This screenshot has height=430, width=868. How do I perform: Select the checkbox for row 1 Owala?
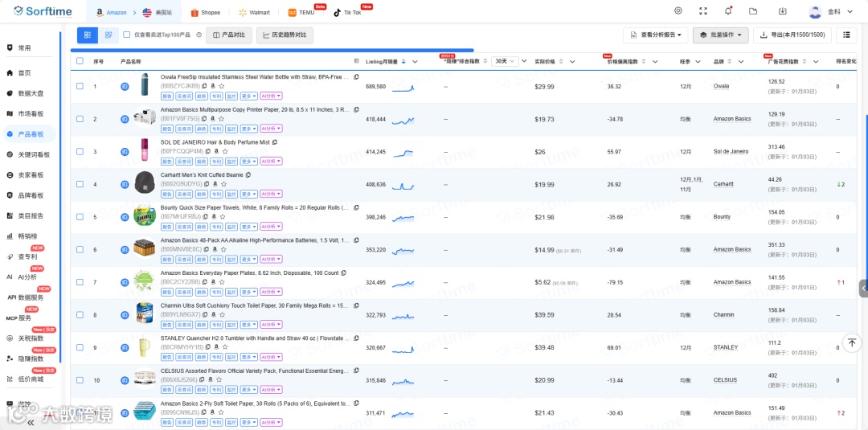80,86
